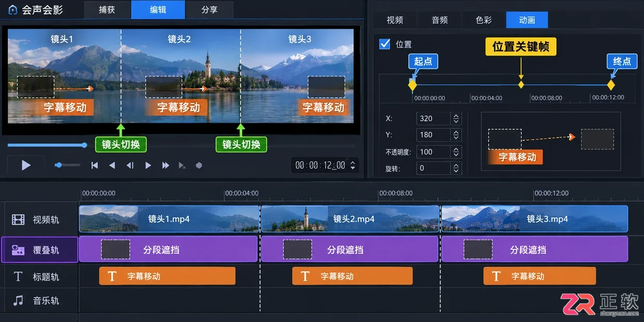
Task: Click 00:00:08:00 on the keyframe ruler
Action: point(547,98)
